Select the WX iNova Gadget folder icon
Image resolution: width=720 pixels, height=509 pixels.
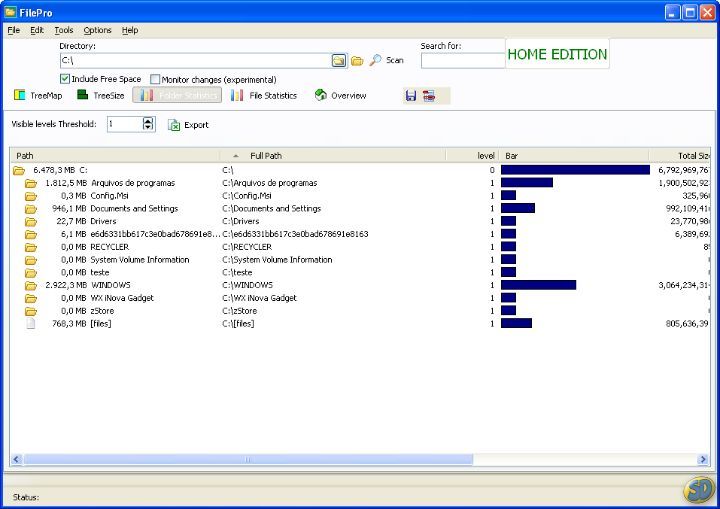[x=31, y=298]
